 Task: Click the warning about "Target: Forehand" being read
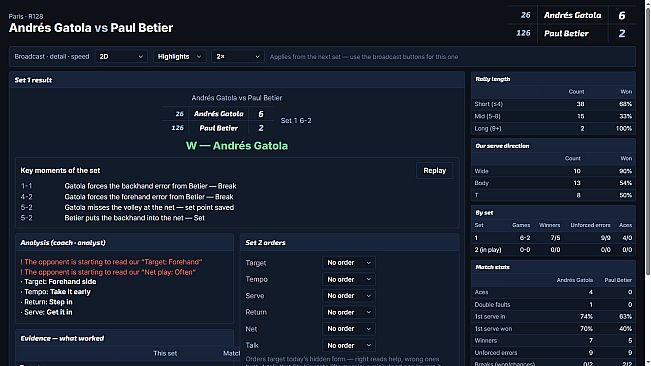[111, 262]
